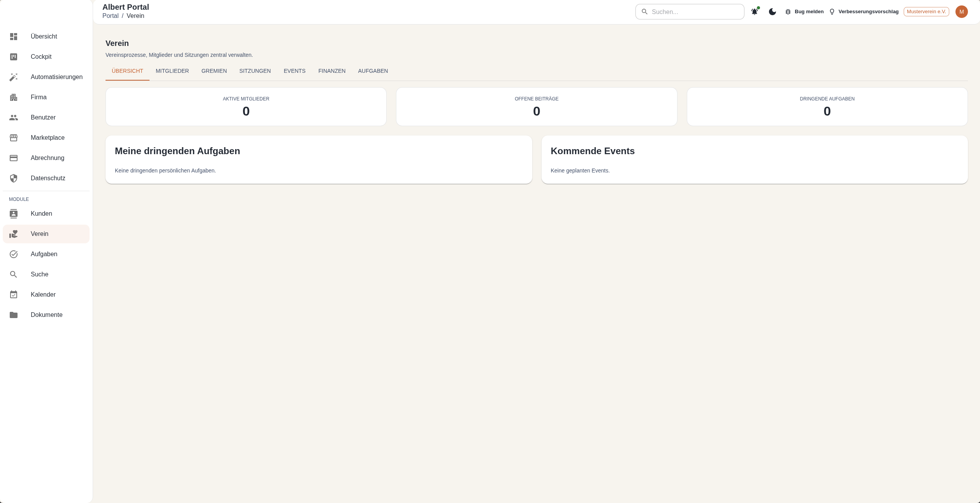This screenshot has width=980, height=503.
Task: Switch to the Mitglieder tab
Action: click(x=172, y=71)
